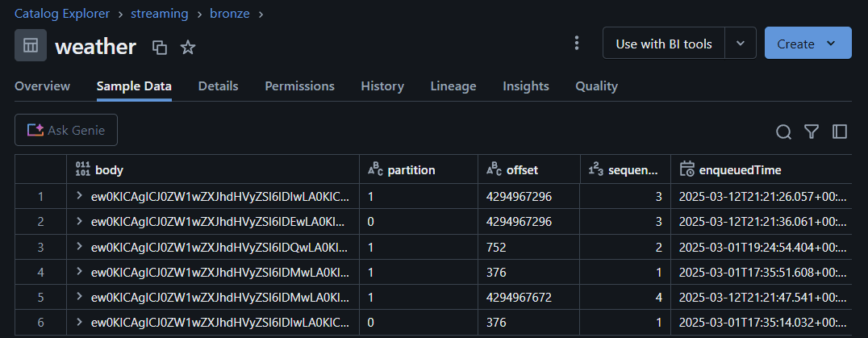Switch to the Overview tab
The height and width of the screenshot is (338, 868).
pos(42,86)
